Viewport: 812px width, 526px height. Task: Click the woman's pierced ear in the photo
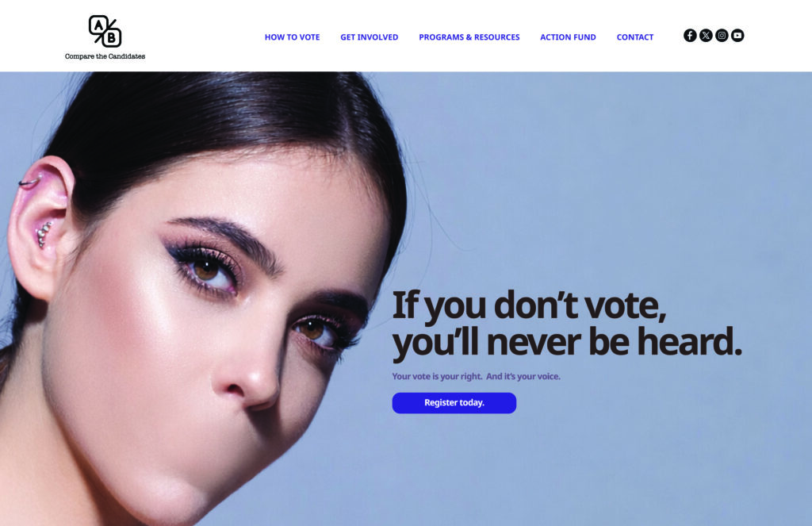pos(40,223)
